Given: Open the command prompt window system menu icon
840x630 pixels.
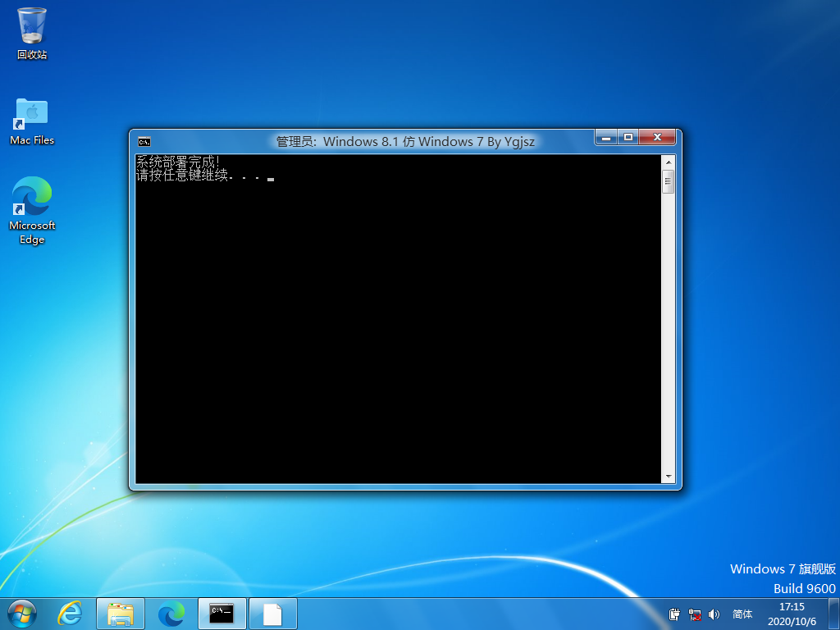Looking at the screenshot, I should coord(144,142).
